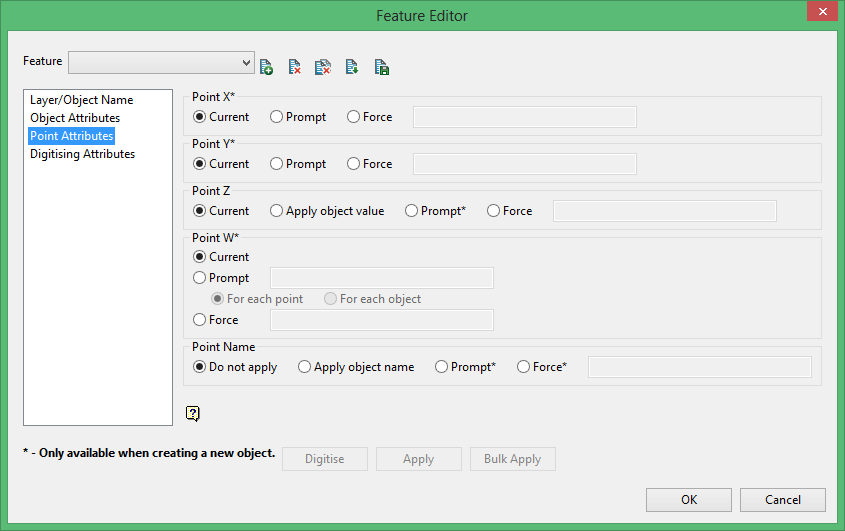Click the add new feature icon
The image size is (845, 531).
click(x=266, y=67)
